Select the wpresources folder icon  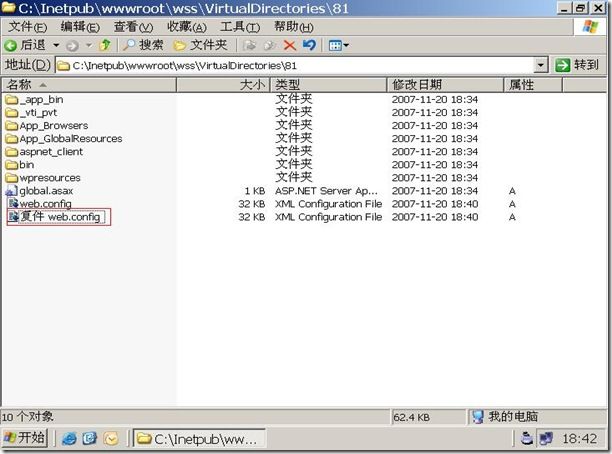pos(12,178)
